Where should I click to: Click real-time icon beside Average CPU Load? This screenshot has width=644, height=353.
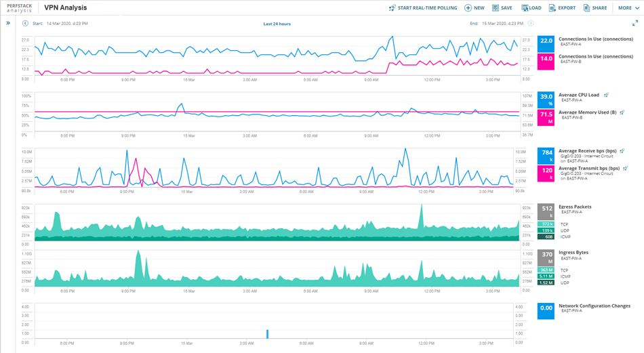(x=606, y=95)
